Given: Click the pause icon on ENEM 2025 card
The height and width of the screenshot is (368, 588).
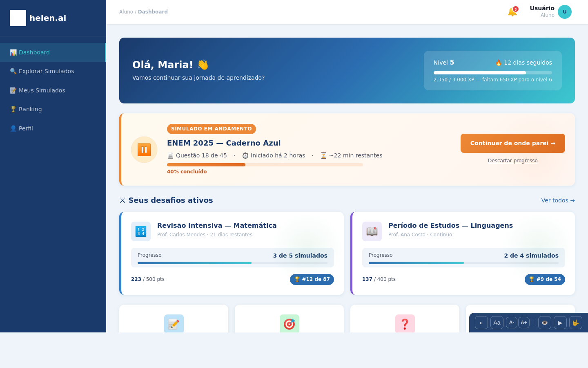Looking at the screenshot, I should click(144, 149).
